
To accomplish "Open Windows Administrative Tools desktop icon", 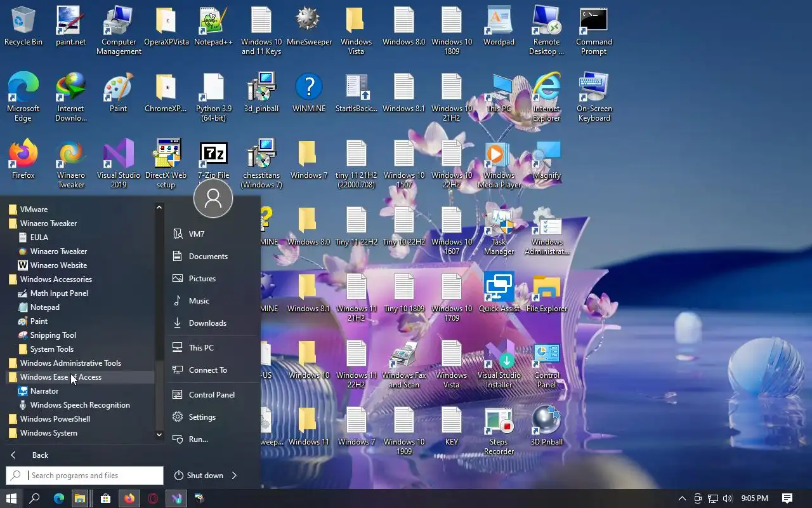I will pos(547,231).
